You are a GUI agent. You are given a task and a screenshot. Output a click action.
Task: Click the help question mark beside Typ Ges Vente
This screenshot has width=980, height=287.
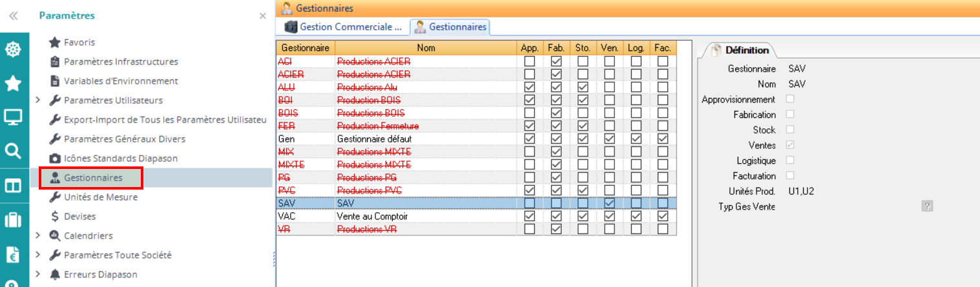click(x=928, y=206)
